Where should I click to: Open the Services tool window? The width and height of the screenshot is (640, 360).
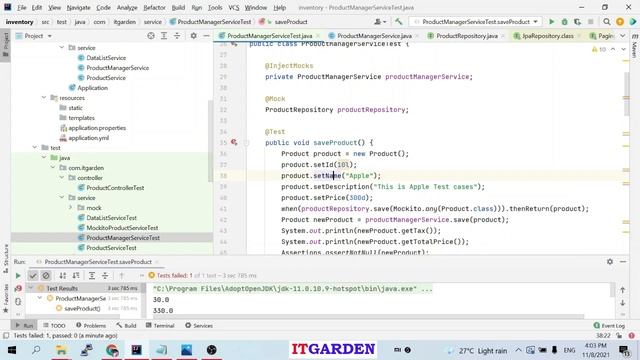pos(199,325)
